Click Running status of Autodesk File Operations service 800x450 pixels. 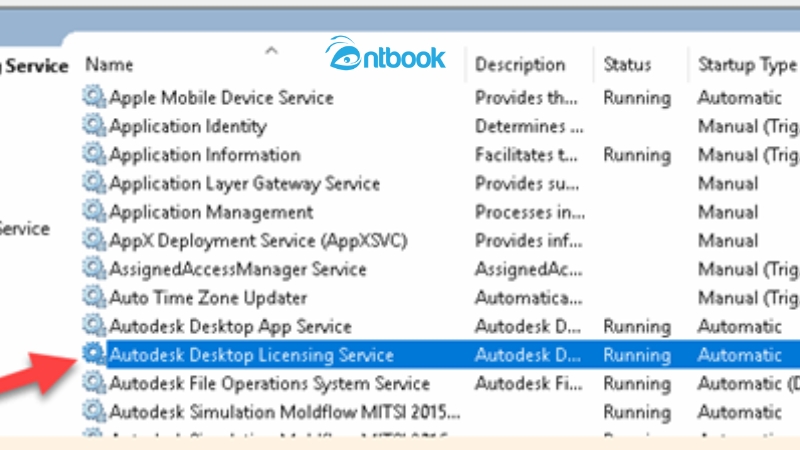click(x=637, y=384)
